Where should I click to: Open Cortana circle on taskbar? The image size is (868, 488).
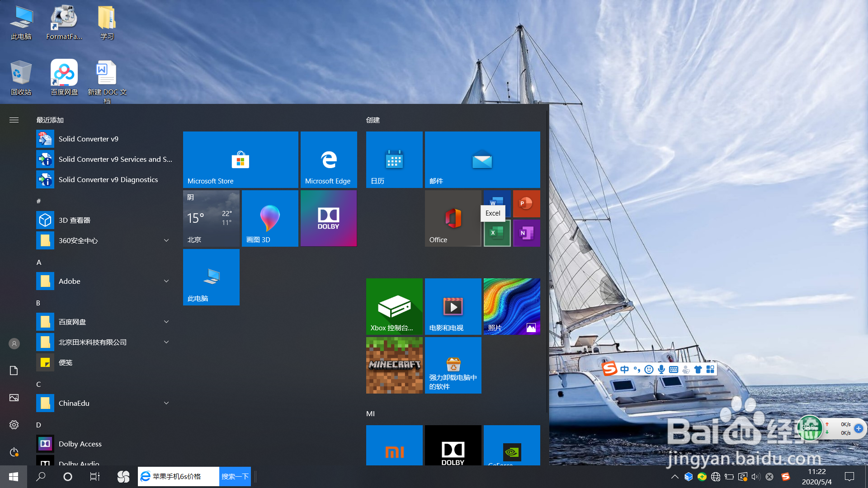tap(68, 477)
